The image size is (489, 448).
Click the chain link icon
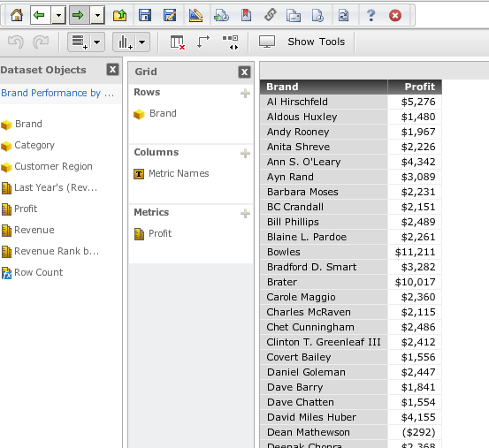tap(271, 14)
